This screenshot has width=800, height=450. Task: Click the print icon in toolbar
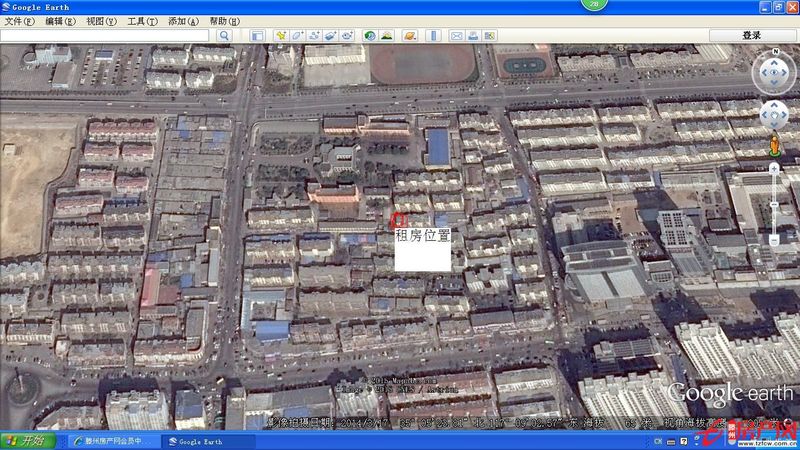pyautogui.click(x=473, y=36)
